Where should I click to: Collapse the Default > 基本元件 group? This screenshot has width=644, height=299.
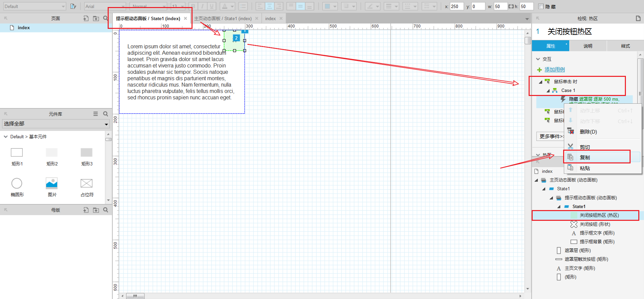coord(5,137)
